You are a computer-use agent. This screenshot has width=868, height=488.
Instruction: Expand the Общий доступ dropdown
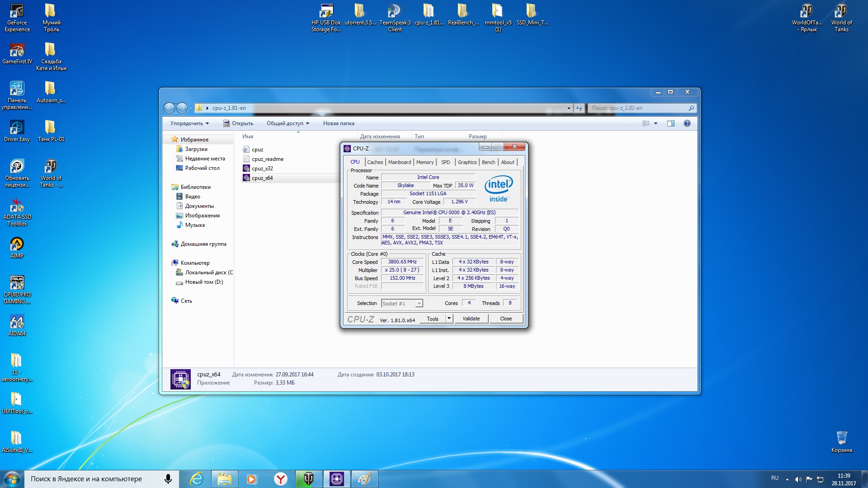288,123
